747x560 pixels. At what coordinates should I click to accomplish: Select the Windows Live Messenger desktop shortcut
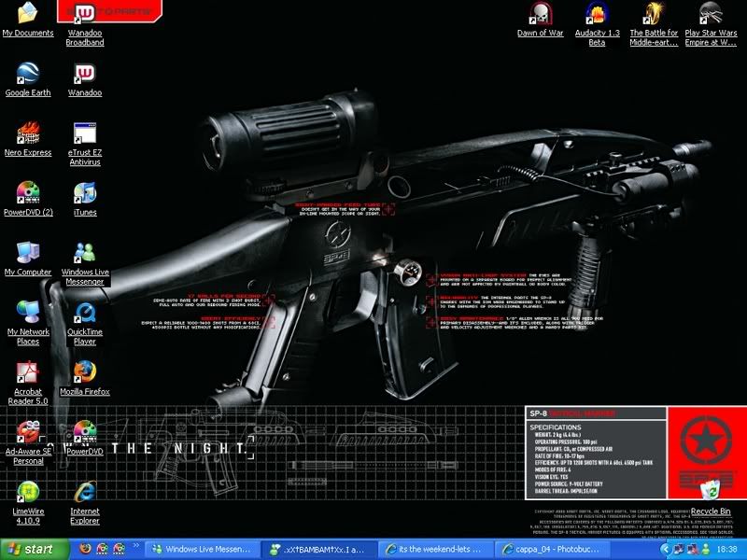(85, 264)
